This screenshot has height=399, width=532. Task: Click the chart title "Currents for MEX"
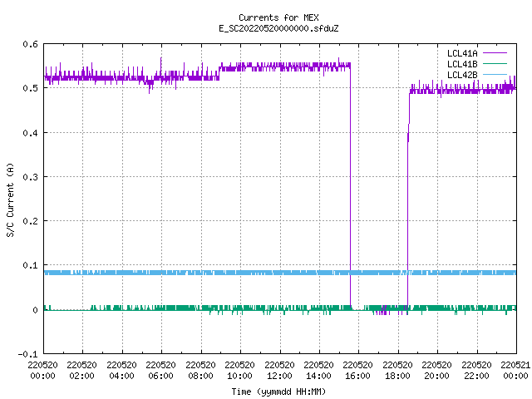click(x=278, y=17)
